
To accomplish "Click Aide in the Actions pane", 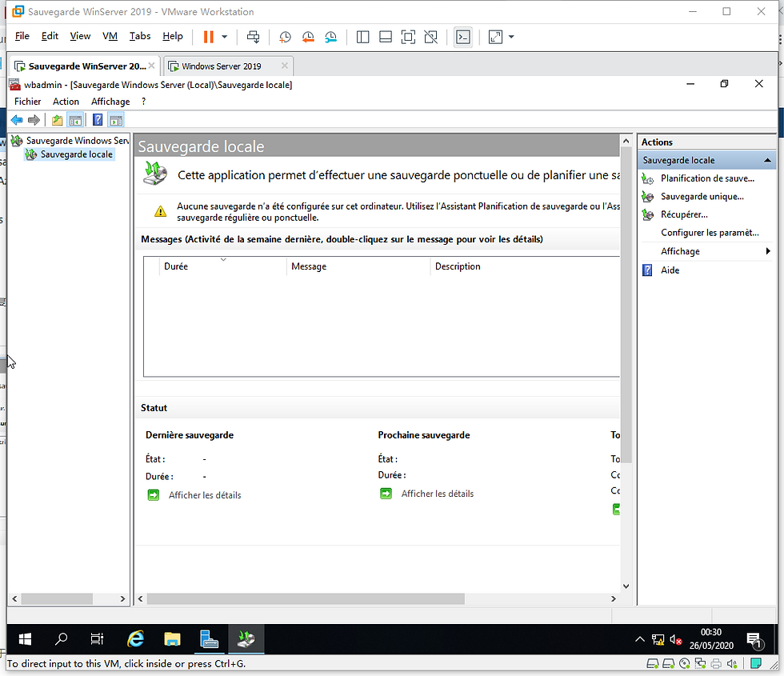I will (x=670, y=270).
